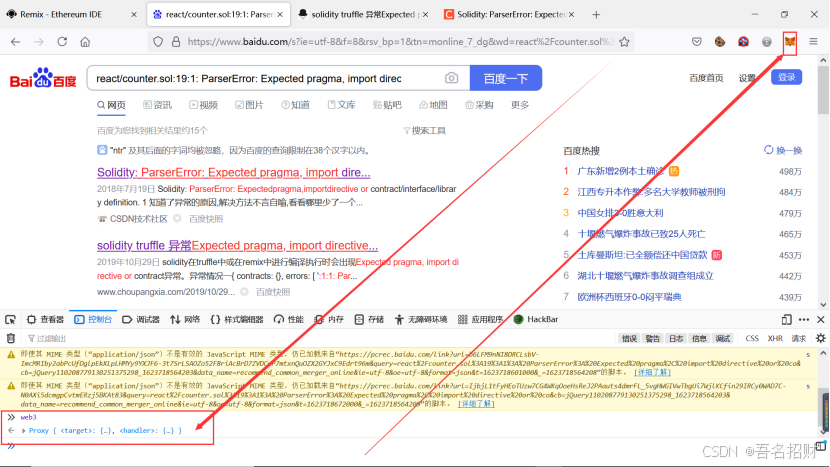Open the 查看器 inspector panel

pos(45,319)
